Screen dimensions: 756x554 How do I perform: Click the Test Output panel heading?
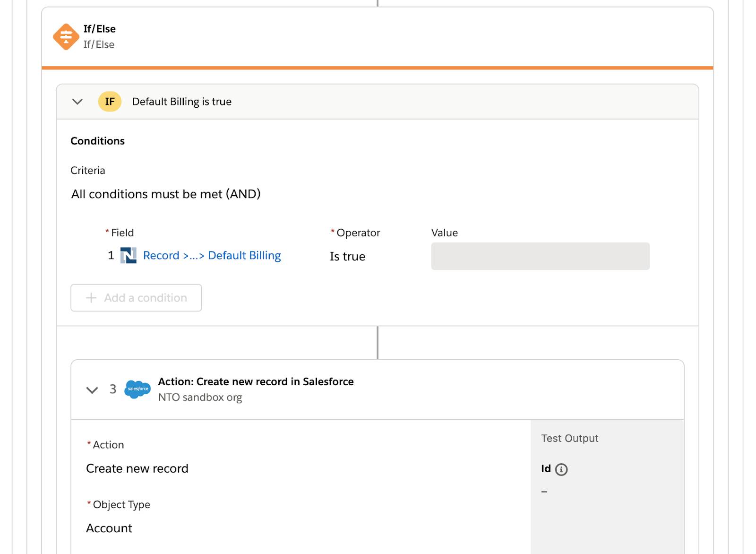coord(569,438)
